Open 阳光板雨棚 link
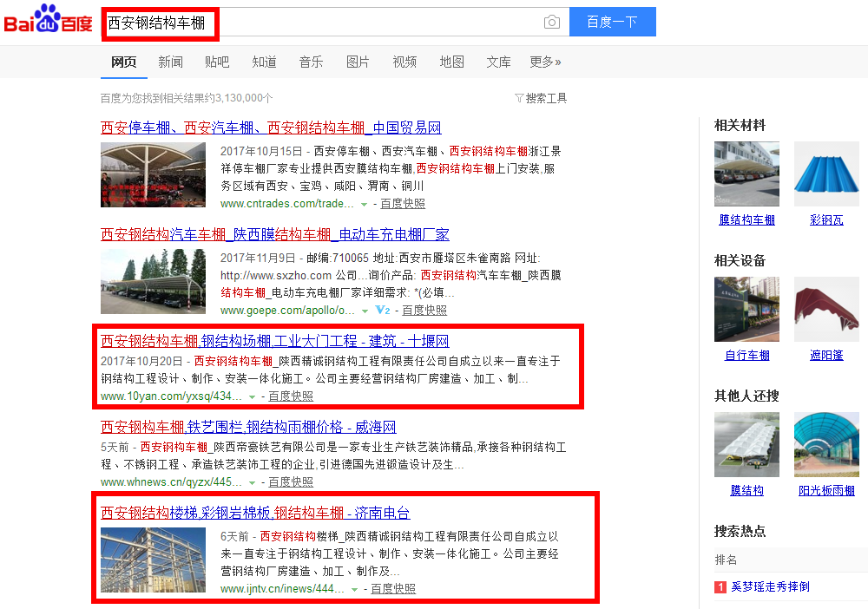 826,491
